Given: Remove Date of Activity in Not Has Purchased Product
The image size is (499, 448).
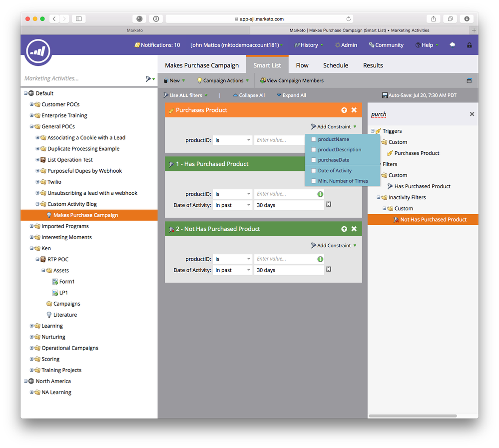Looking at the screenshot, I should coord(329,269).
